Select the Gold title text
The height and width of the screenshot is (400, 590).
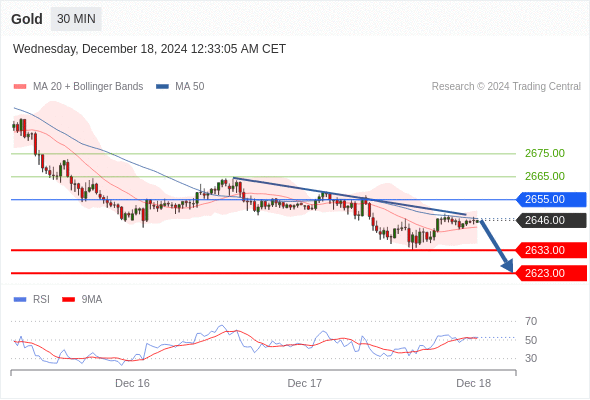(27, 19)
